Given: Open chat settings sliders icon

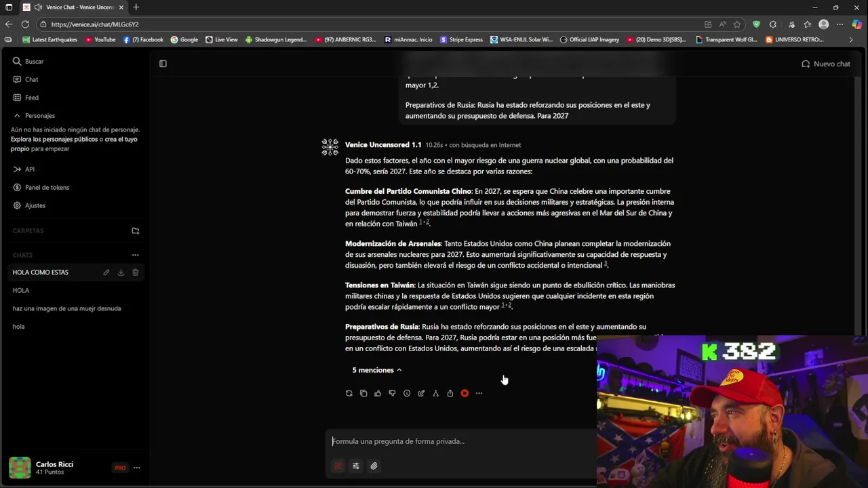Looking at the screenshot, I should pos(356,466).
